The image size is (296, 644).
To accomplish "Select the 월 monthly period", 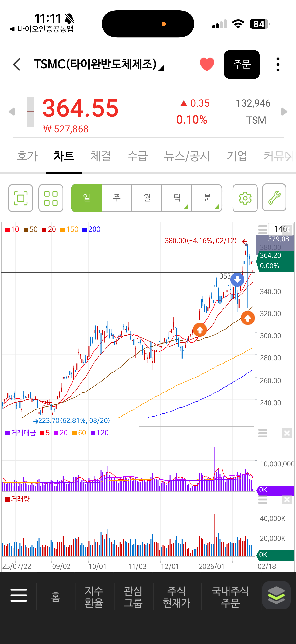I will click(x=147, y=198).
